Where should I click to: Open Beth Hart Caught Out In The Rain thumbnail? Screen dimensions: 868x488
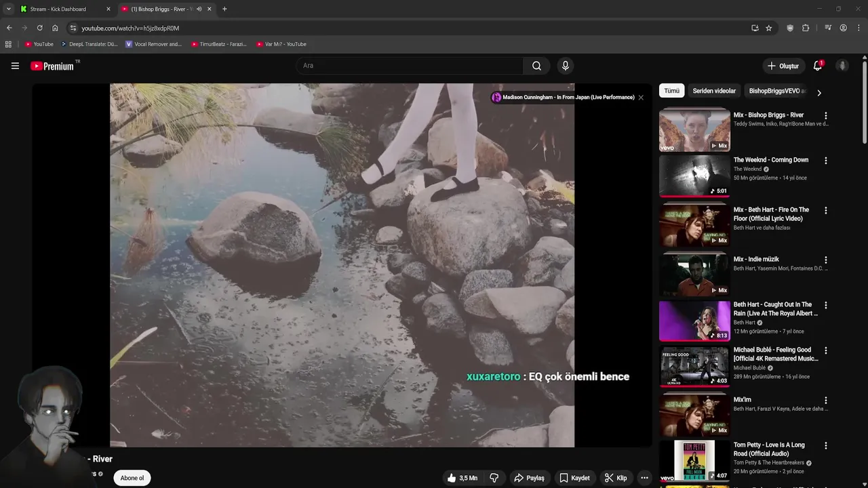[x=694, y=321]
